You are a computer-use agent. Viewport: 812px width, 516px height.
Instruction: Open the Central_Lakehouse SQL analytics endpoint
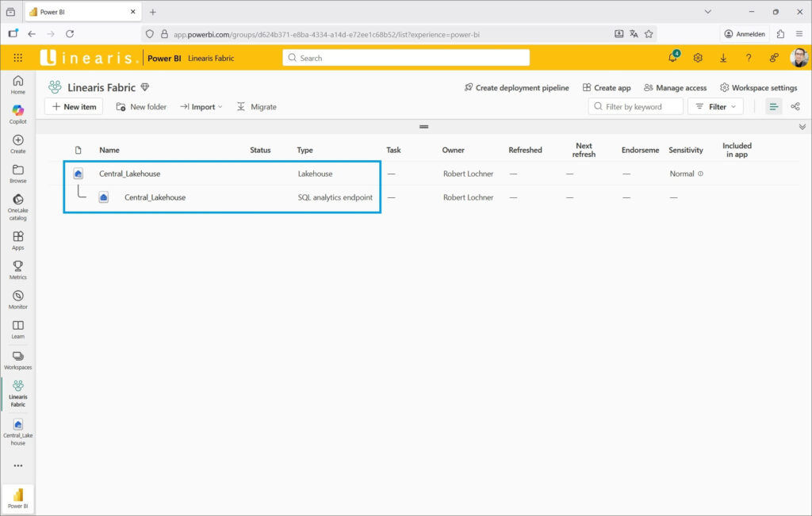[155, 197]
